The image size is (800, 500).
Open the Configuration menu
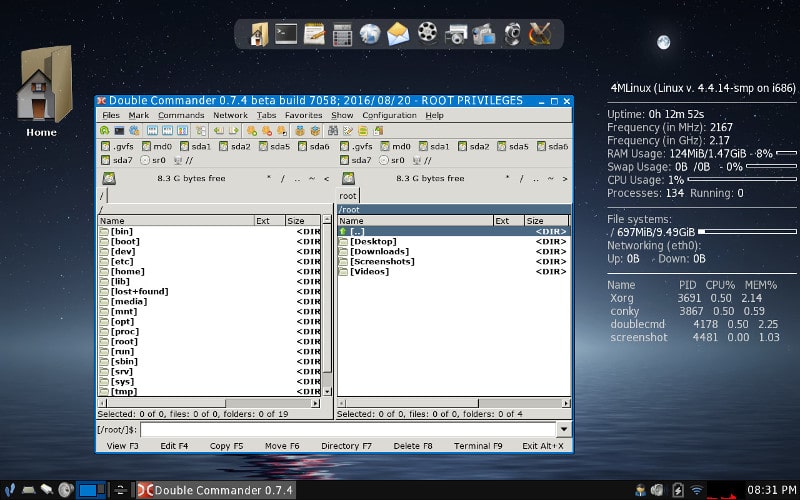[389, 115]
